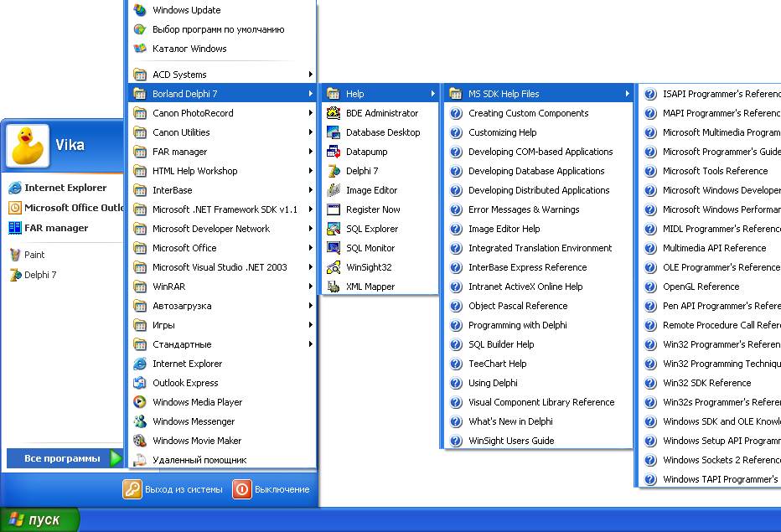781x532 pixels.
Task: Expand Microsoft Office submenu arrow
Action: pyautogui.click(x=310, y=248)
